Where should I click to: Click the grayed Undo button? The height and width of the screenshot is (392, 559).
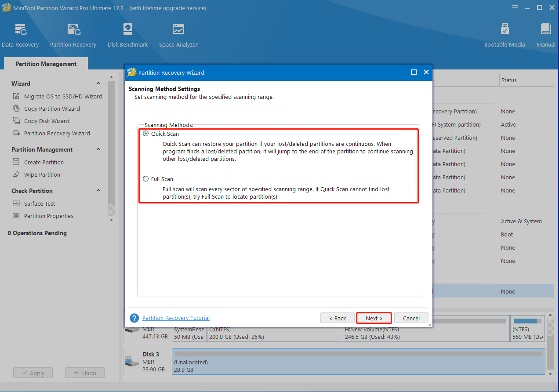[x=84, y=373]
